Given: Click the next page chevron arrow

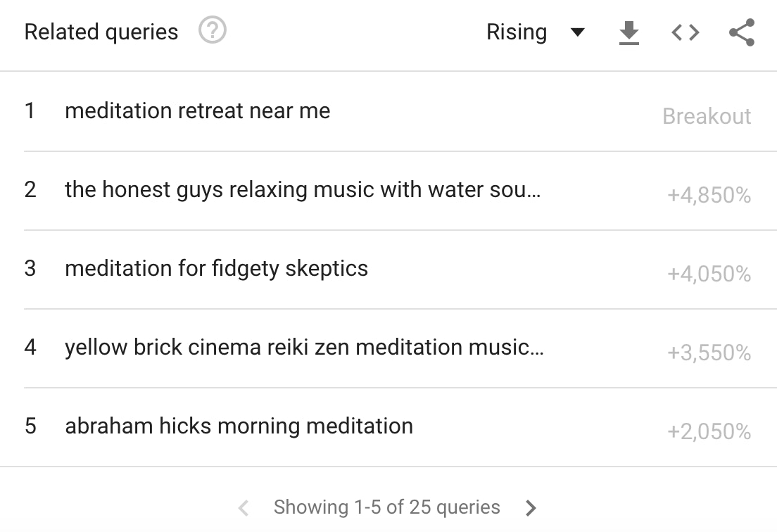Looking at the screenshot, I should point(531,507).
